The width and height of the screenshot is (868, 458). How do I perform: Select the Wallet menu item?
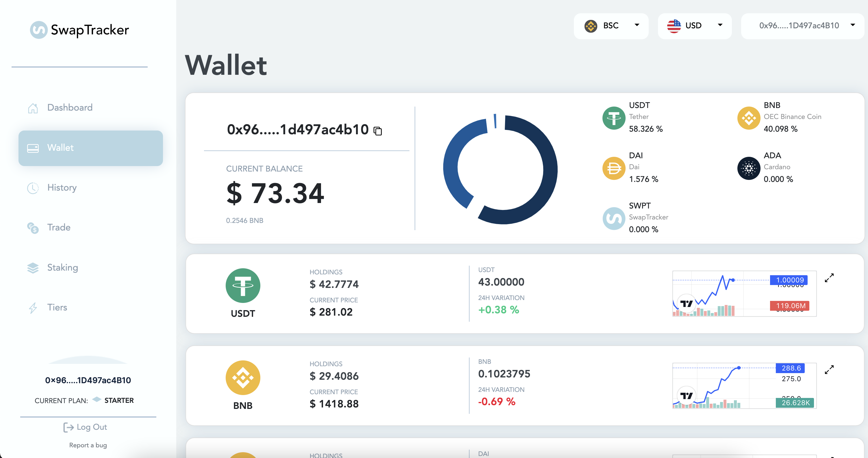(91, 148)
